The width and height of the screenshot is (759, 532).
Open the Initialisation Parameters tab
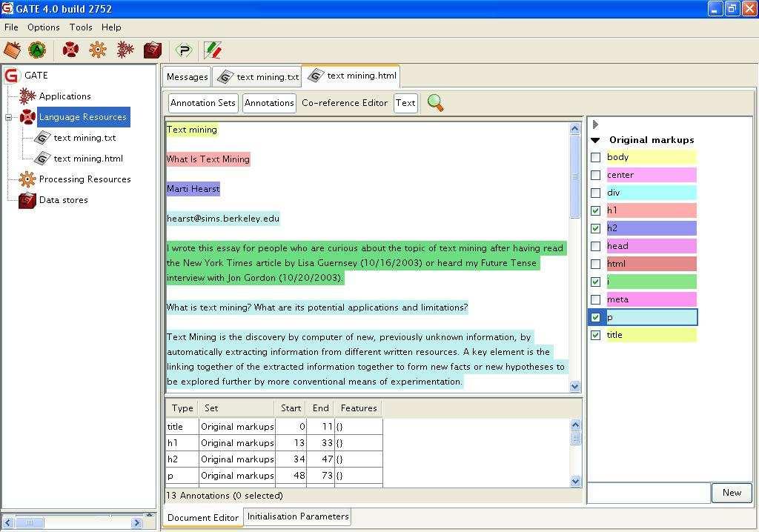pos(298,516)
